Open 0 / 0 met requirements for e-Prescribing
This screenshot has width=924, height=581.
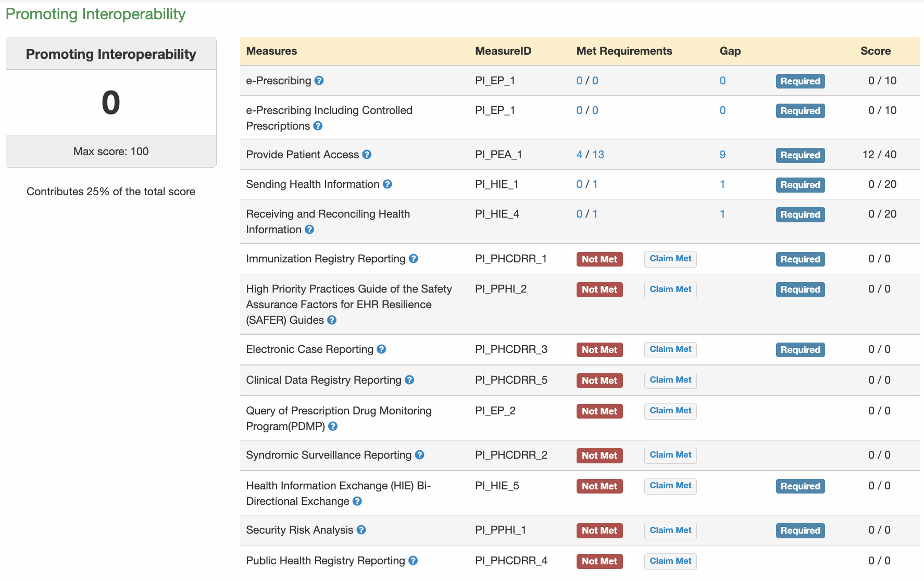pyautogui.click(x=587, y=81)
